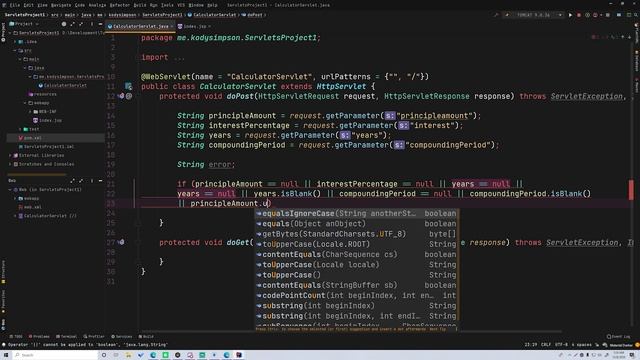Open the Project tool window from the left stripe
640x360 pixels.
click(x=3, y=31)
